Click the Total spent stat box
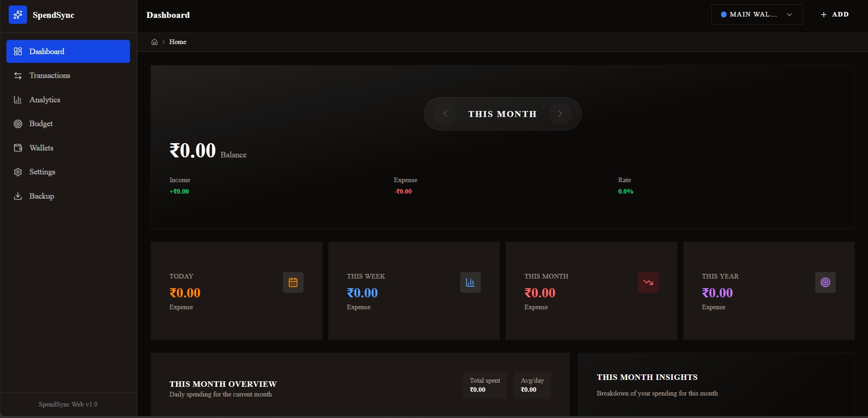Viewport: 868px width, 418px height. tap(485, 385)
